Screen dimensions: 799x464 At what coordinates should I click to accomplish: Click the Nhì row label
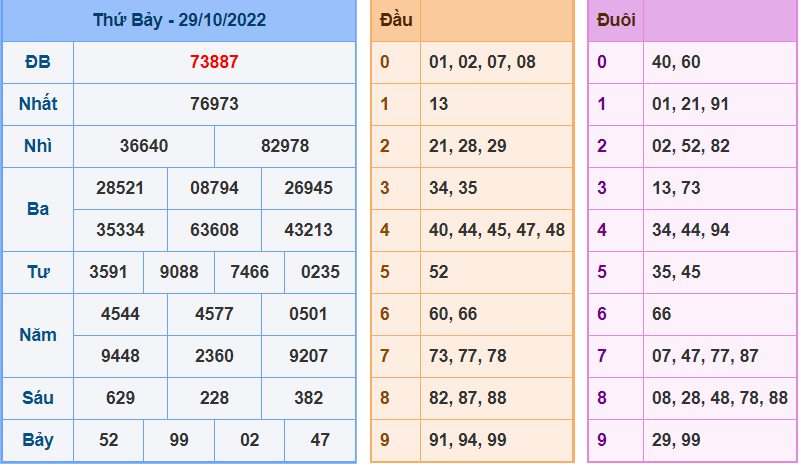38,146
